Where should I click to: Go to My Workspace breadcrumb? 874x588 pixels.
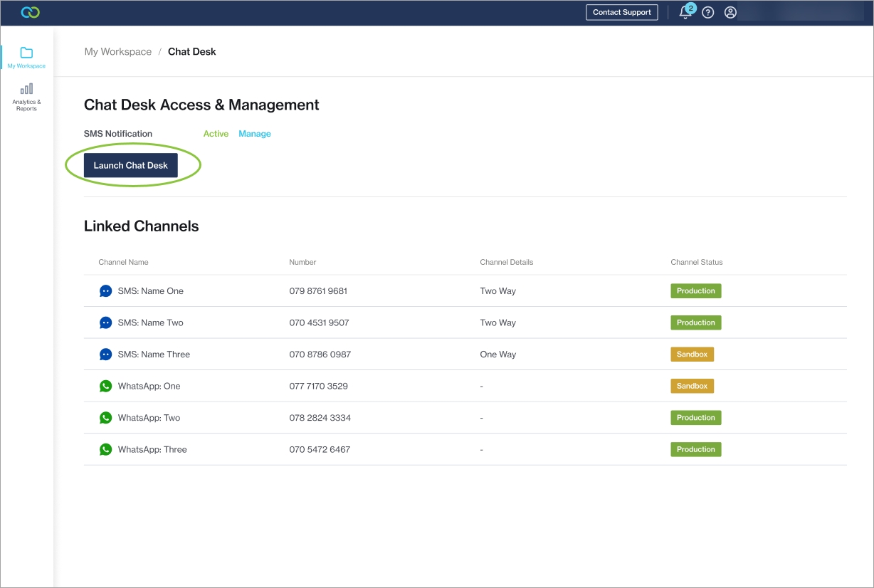118,52
